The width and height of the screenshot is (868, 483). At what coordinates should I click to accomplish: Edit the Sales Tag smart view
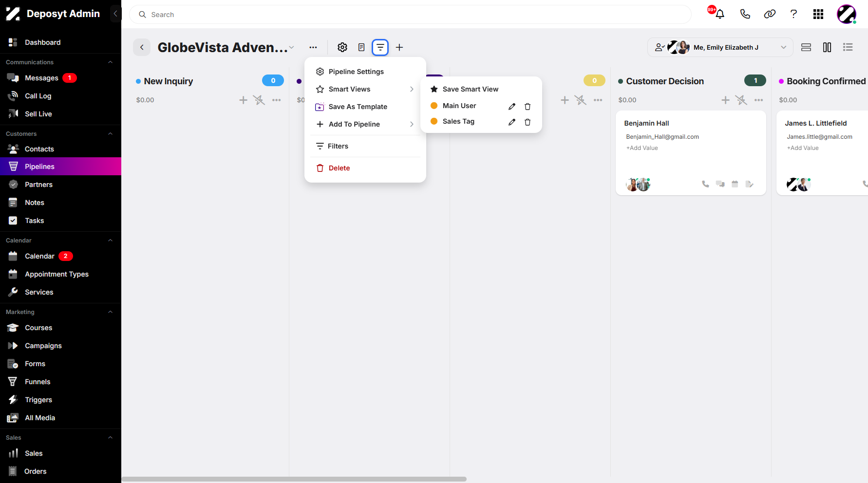point(512,122)
